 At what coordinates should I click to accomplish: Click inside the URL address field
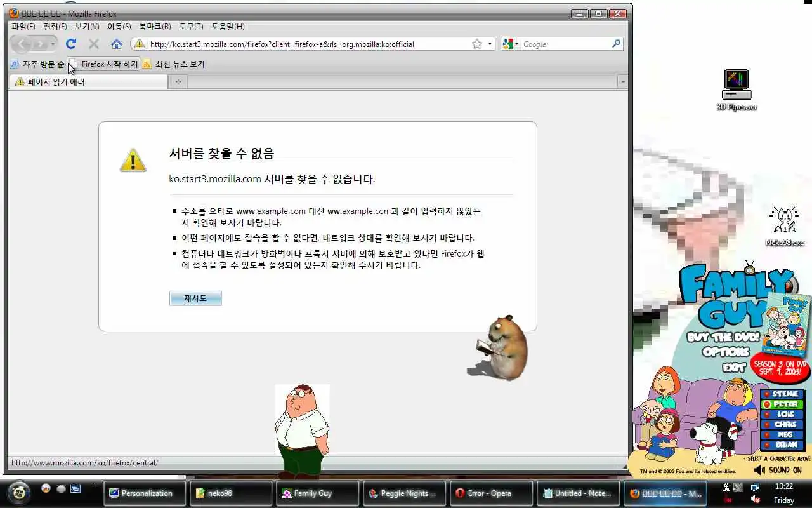click(308, 44)
